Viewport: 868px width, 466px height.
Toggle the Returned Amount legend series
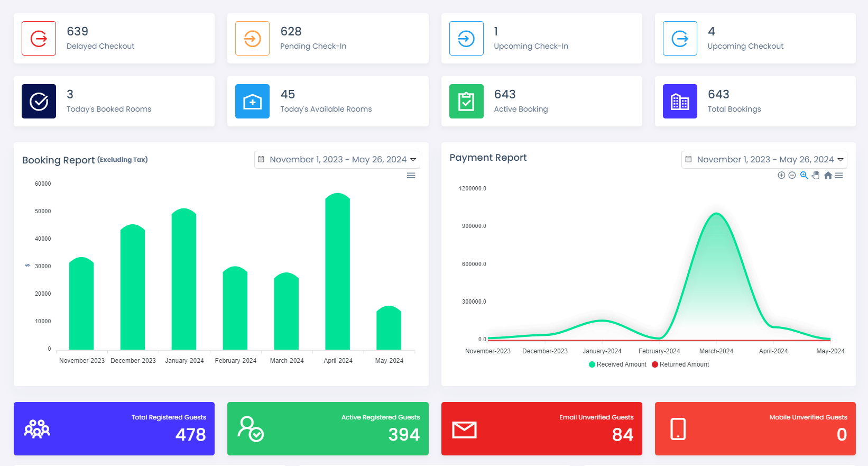pos(681,364)
